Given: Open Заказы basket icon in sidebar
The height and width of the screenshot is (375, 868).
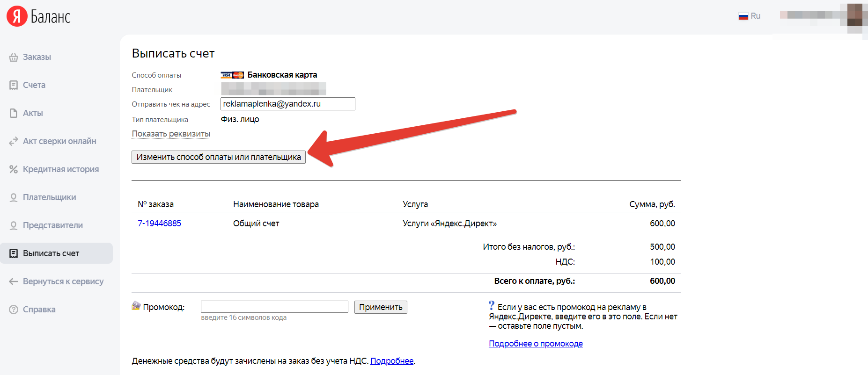Looking at the screenshot, I should click(14, 57).
